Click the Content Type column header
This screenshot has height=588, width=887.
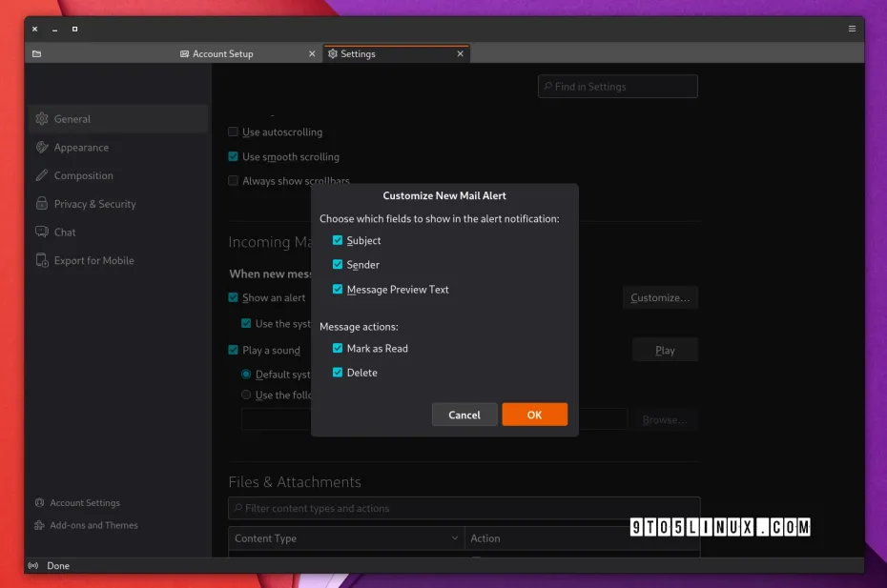[346, 538]
